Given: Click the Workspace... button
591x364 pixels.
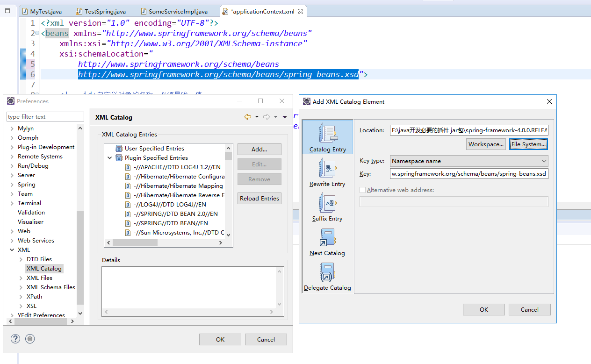Looking at the screenshot, I should tap(486, 144).
